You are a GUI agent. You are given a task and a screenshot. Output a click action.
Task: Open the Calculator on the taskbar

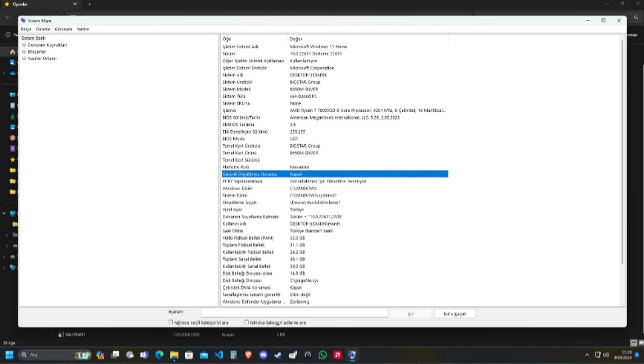click(x=233, y=354)
